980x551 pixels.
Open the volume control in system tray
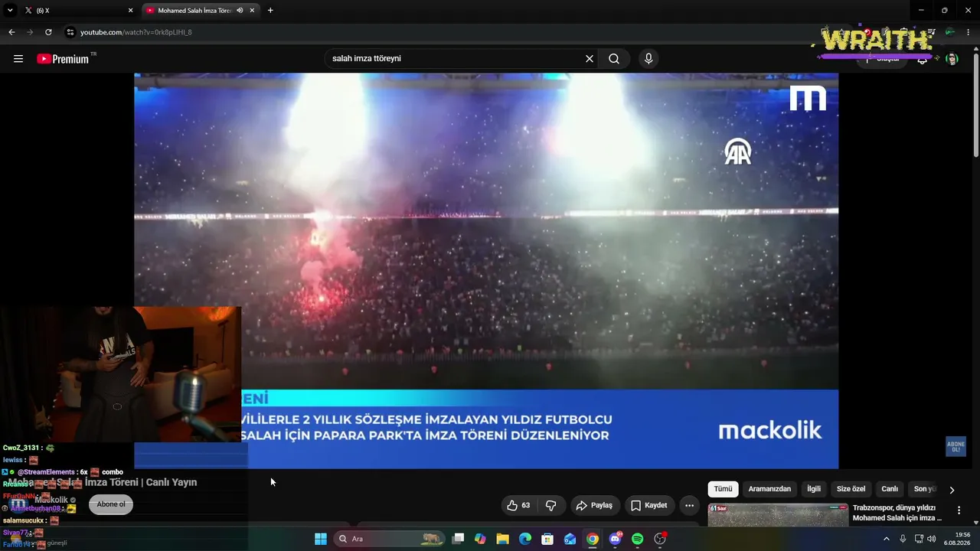tap(931, 539)
